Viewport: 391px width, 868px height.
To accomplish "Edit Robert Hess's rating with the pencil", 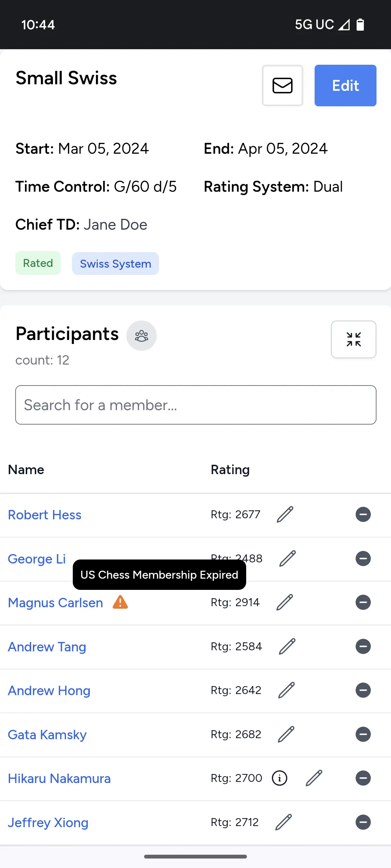I will pos(285,514).
